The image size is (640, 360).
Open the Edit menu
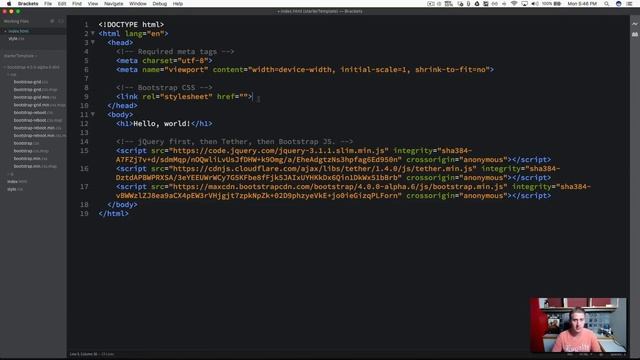point(62,4)
